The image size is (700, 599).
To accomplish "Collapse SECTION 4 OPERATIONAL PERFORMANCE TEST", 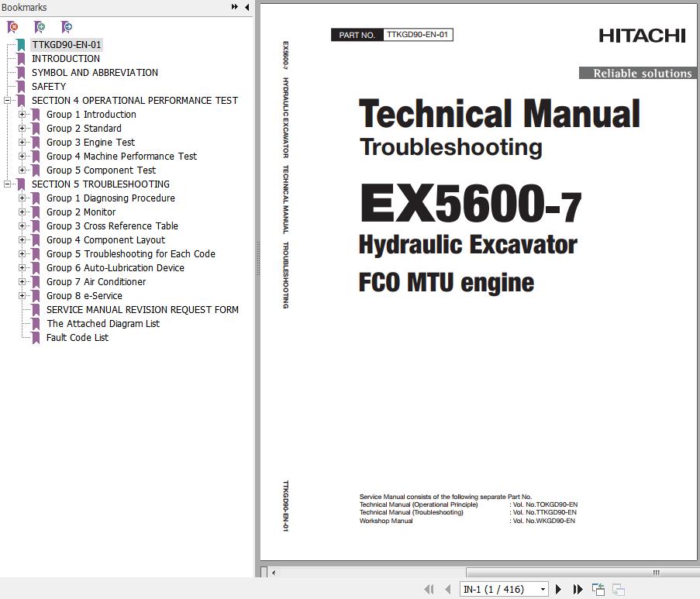I will click(7, 101).
